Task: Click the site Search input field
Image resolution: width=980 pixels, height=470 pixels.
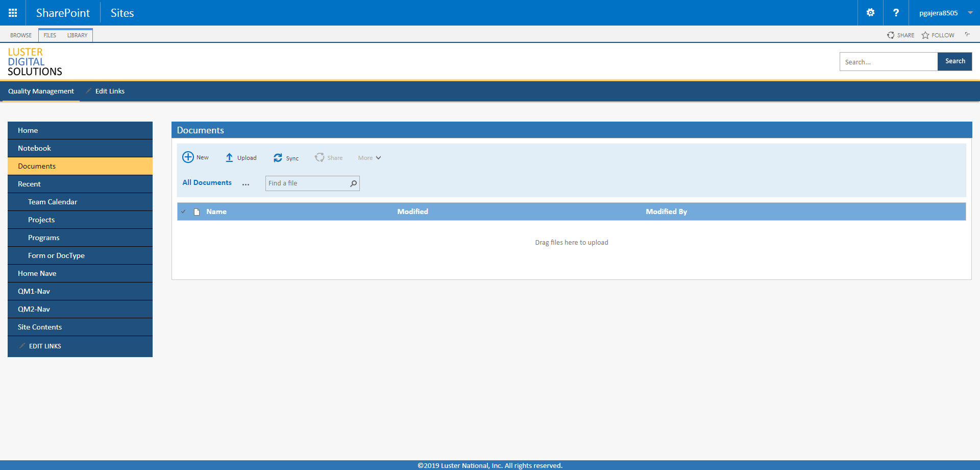Action: [x=889, y=62]
